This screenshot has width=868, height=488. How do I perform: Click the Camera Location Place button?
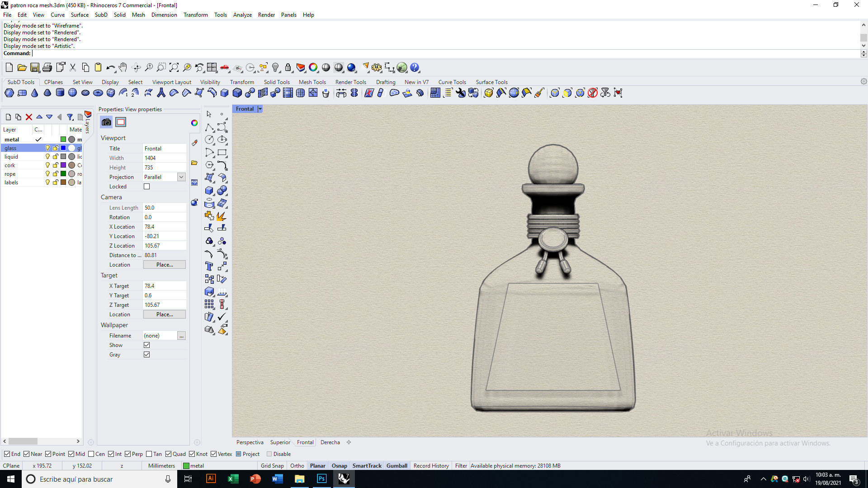(x=165, y=265)
